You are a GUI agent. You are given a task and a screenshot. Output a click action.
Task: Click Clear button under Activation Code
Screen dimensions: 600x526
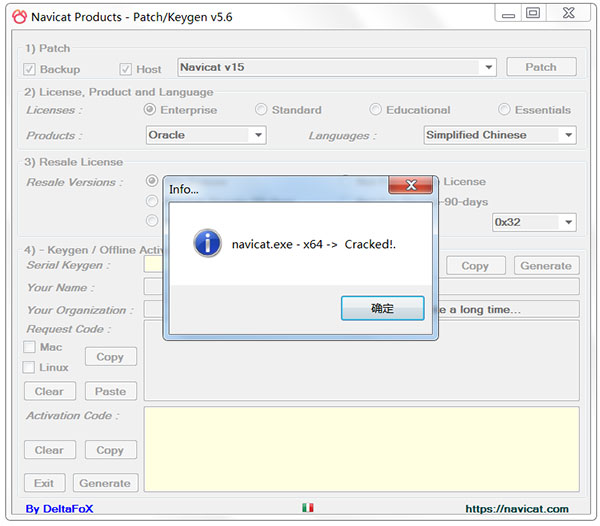(x=50, y=450)
